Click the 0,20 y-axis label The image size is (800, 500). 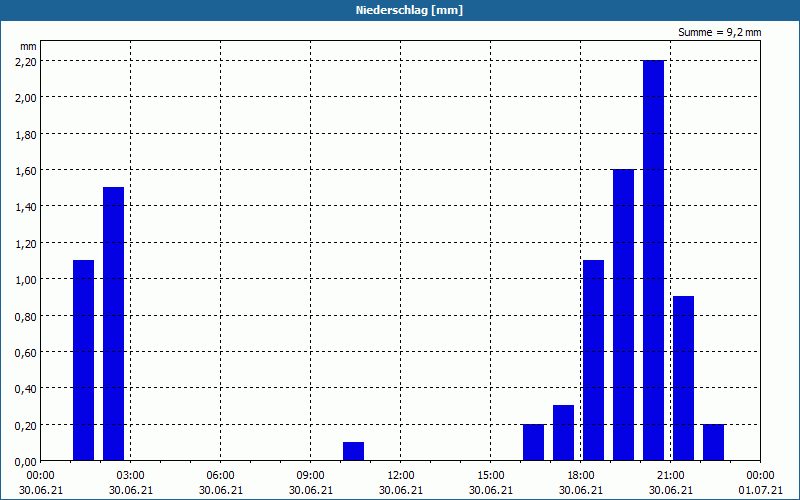click(26, 426)
